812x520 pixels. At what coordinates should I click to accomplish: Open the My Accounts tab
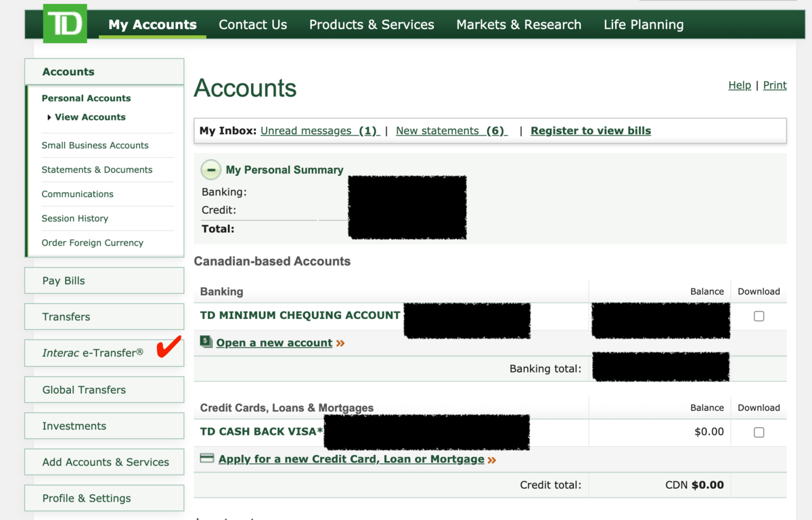pyautogui.click(x=152, y=24)
